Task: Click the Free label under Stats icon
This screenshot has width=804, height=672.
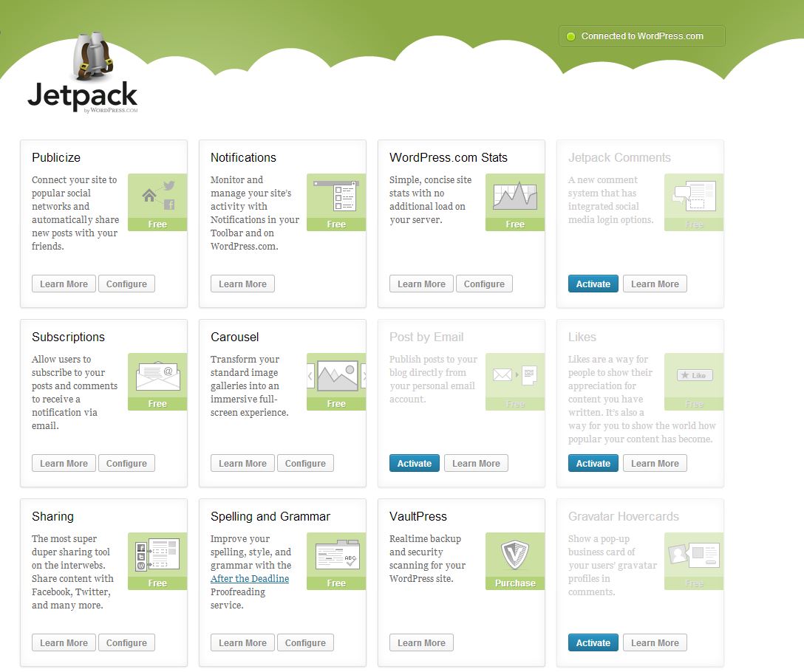Action: [x=515, y=224]
